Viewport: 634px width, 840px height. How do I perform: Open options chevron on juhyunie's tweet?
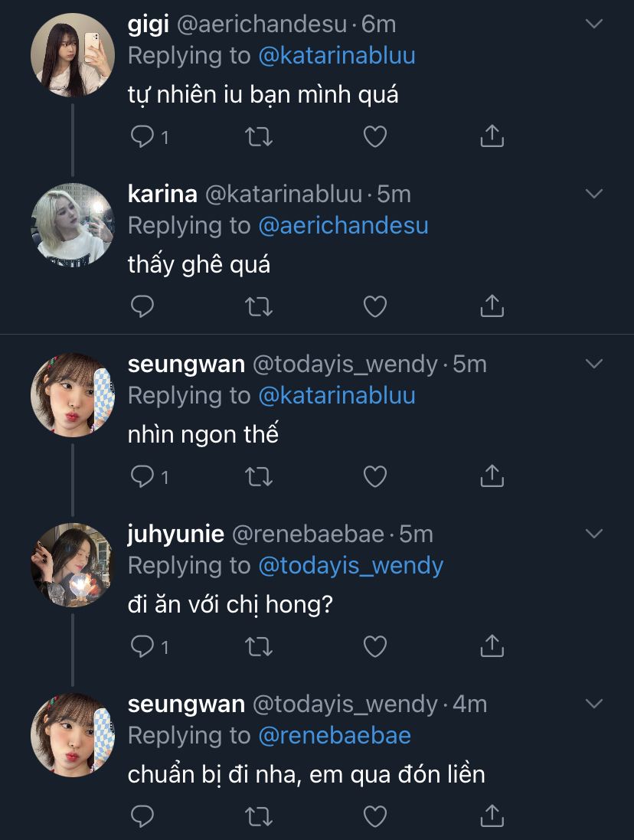594,534
